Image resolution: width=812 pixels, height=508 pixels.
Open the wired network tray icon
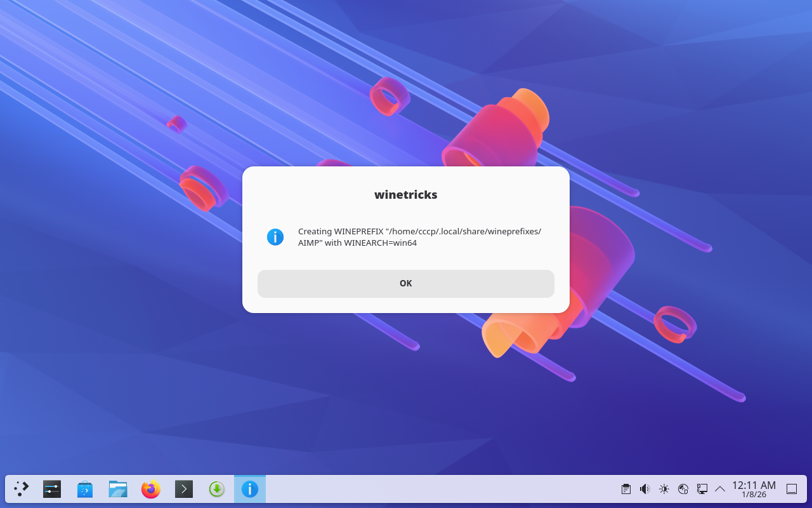702,489
